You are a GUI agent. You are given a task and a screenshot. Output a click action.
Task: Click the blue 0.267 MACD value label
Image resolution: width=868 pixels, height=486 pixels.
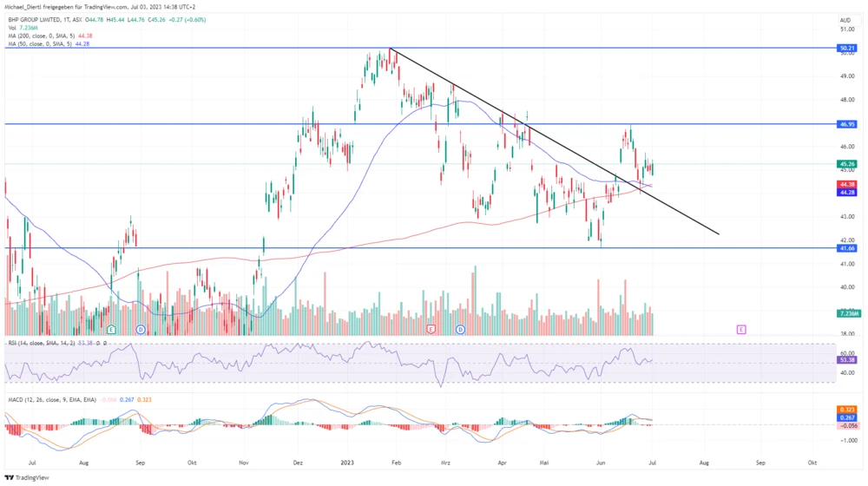(x=848, y=417)
